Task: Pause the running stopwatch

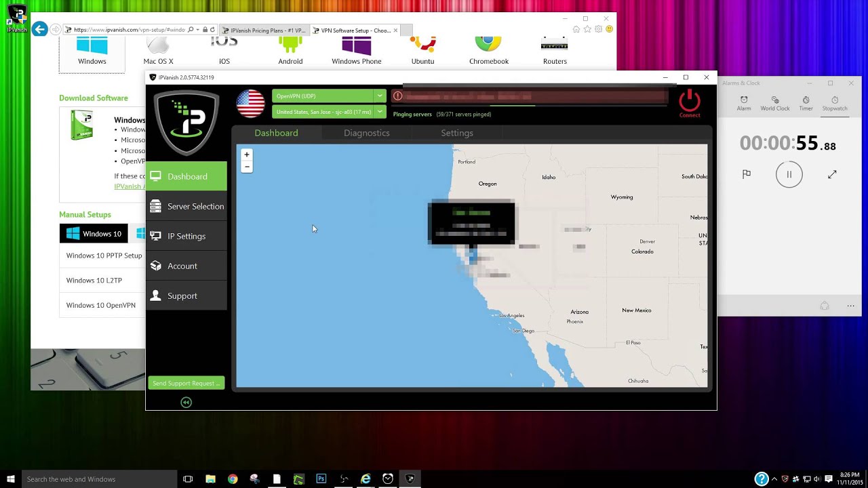Action: click(x=789, y=174)
